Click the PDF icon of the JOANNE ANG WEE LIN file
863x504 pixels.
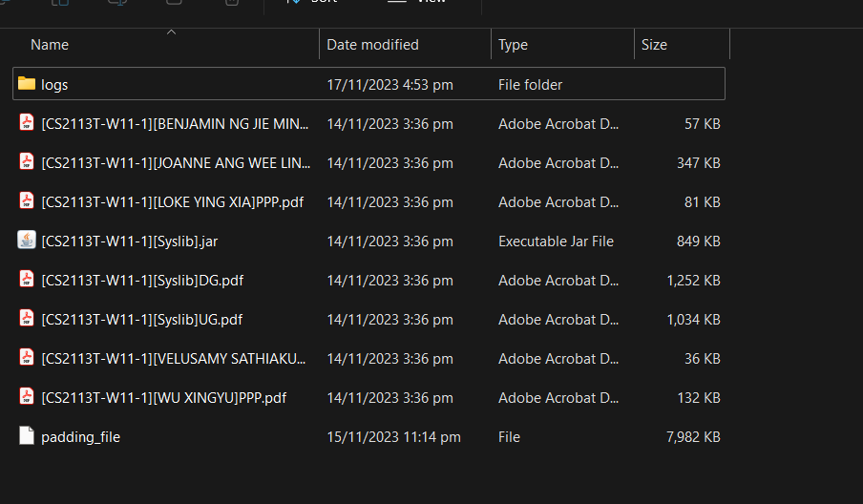pyautogui.click(x=27, y=161)
